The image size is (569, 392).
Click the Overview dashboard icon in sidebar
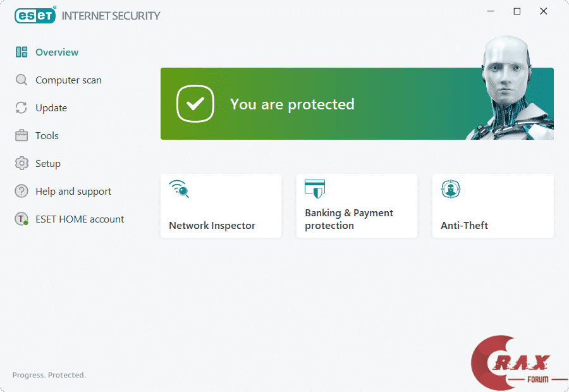click(x=21, y=52)
